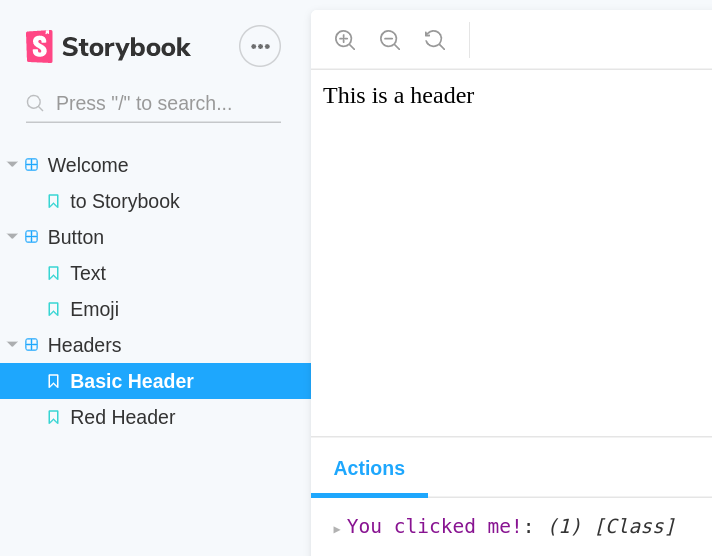Image resolution: width=712 pixels, height=556 pixels.
Task: Click the search magnifier icon
Action: (35, 103)
